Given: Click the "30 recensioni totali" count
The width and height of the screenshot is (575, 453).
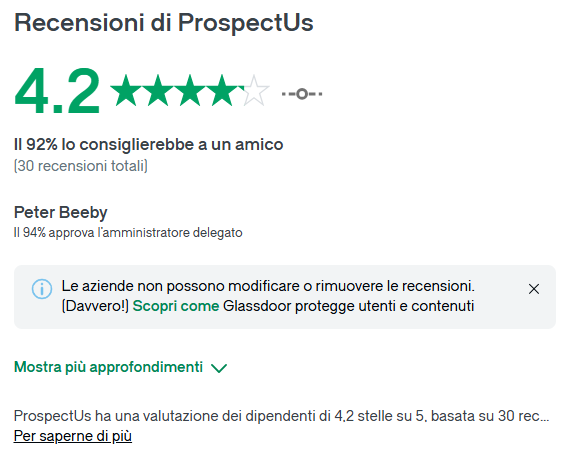Looking at the screenshot, I should (x=81, y=166).
